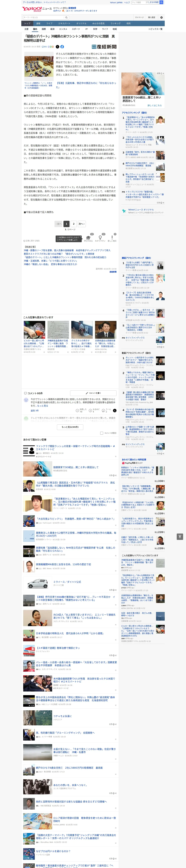186x868 pixels.
Task: Submit the keyword search magnifier button
Action: click(66, 17)
